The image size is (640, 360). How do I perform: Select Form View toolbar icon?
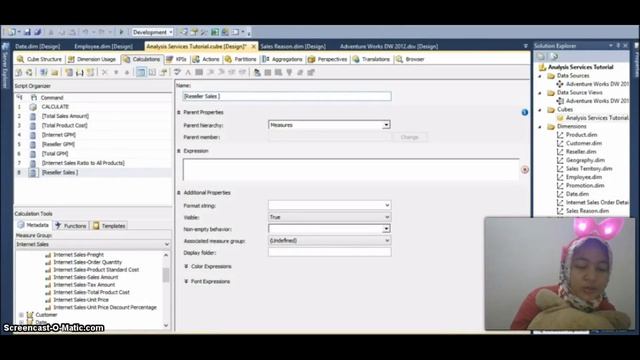141,72
